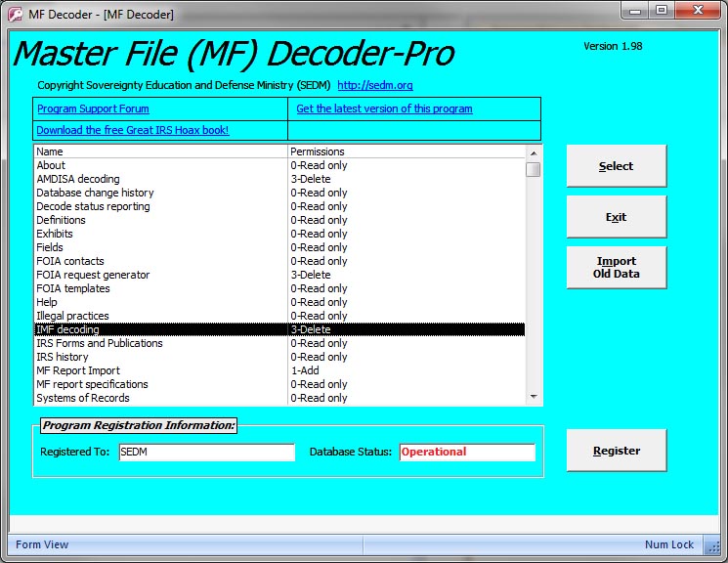728x563 pixels.
Task: Open Download the free Great IRS Hoax book link
Action: 133,130
